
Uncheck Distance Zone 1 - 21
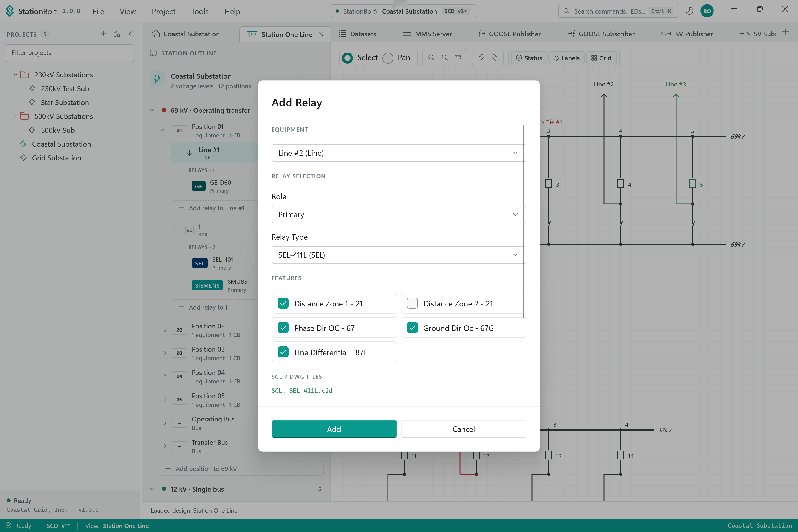coord(283,303)
